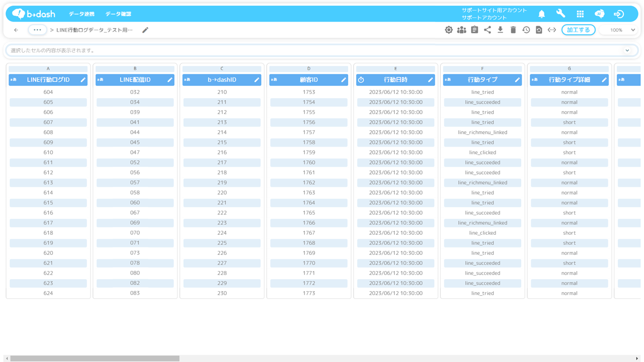Click the scrollbar right arrow
Image resolution: width=644 pixels, height=362 pixels.
637,358
